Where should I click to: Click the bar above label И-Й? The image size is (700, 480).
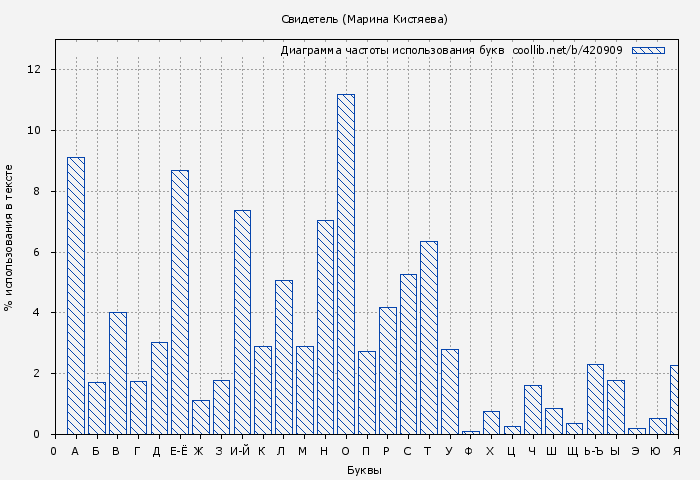click(x=242, y=322)
